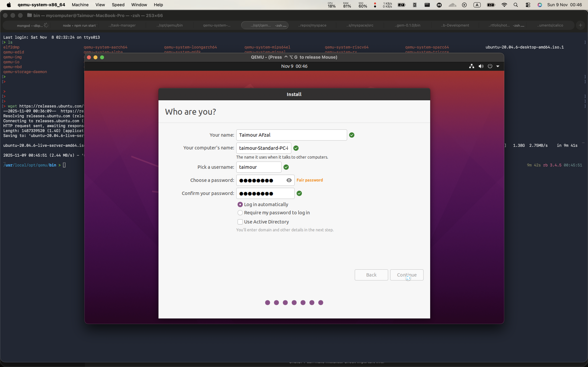Image resolution: width=588 pixels, height=367 pixels.
Task: Click the Wi-Fi icon in menu bar
Action: (x=504, y=5)
